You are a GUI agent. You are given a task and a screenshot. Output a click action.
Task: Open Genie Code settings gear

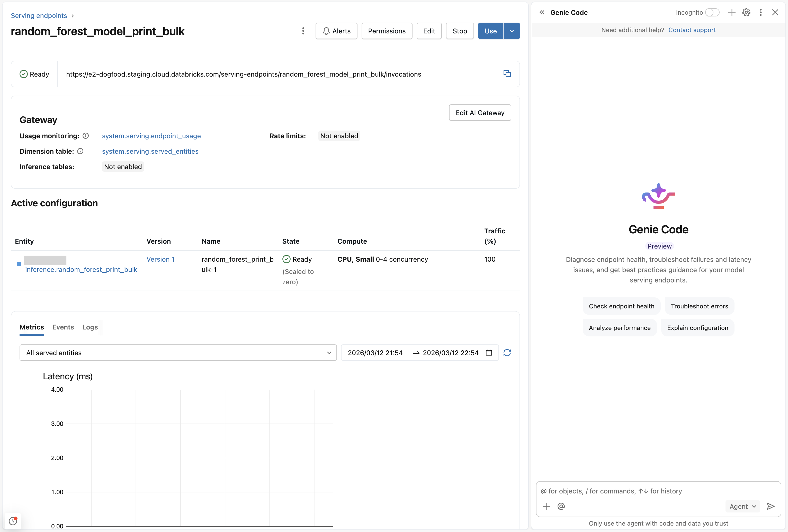point(746,13)
